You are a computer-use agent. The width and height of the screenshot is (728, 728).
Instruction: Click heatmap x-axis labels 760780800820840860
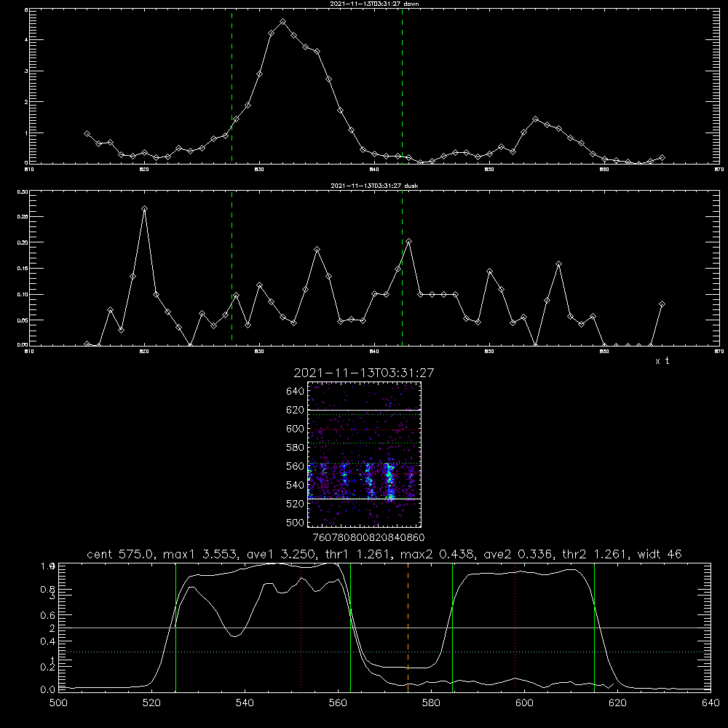tap(368, 537)
